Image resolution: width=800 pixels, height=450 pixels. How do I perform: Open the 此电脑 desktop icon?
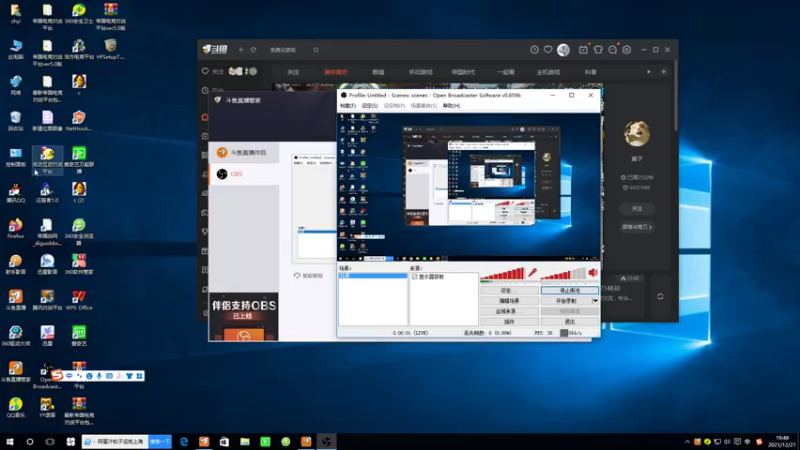pyautogui.click(x=15, y=49)
